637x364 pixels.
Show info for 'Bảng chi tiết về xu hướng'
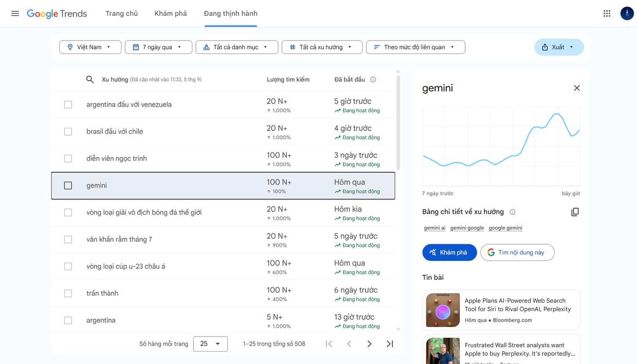(512, 212)
